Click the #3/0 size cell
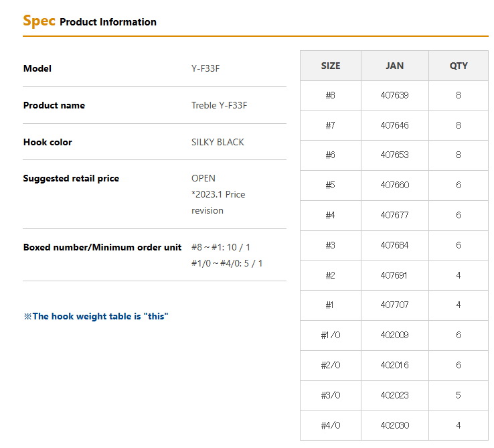The height and width of the screenshot is (448, 494). (x=331, y=395)
